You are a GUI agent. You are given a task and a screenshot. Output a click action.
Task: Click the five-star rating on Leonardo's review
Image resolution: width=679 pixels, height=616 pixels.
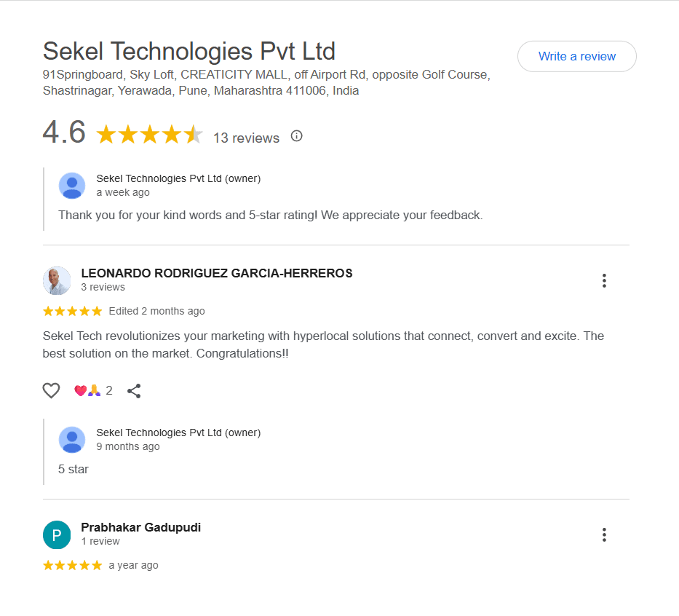pos(72,310)
